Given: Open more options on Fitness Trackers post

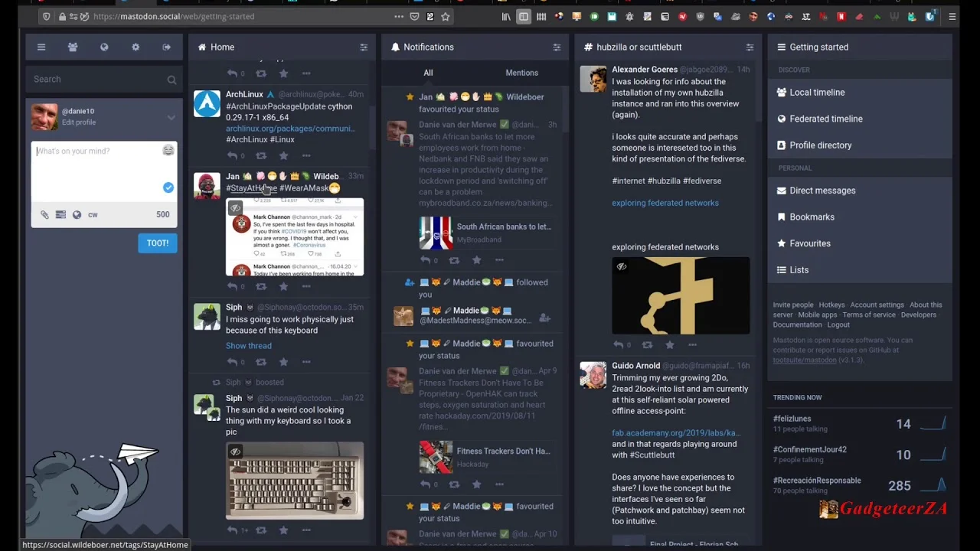Looking at the screenshot, I should pyautogui.click(x=499, y=484).
